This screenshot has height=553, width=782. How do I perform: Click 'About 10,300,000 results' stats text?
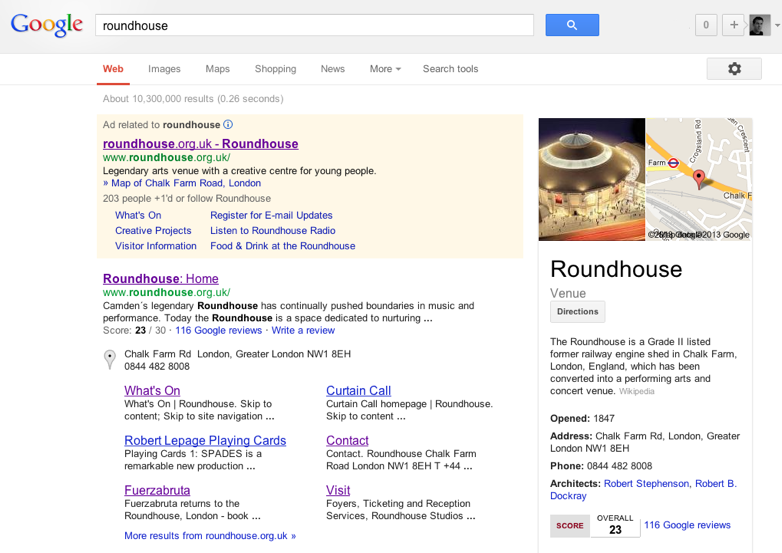coord(193,99)
